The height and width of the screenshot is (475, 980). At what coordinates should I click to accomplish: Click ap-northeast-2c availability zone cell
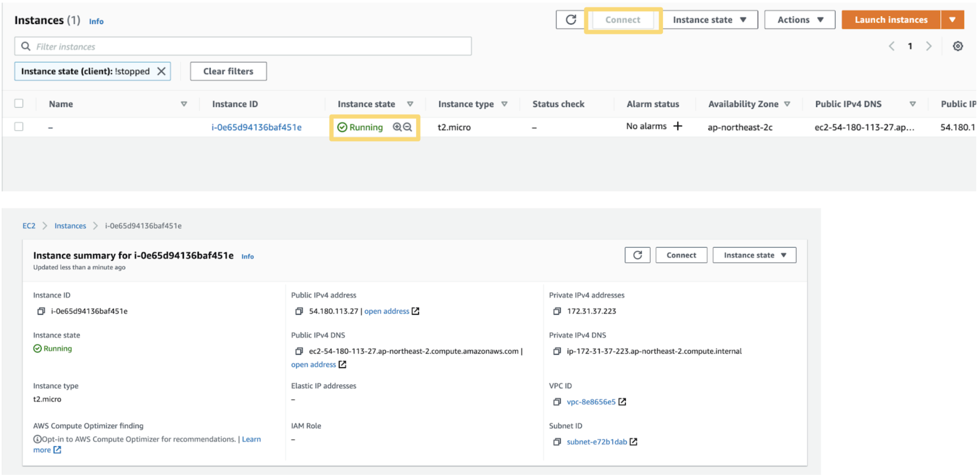tap(740, 127)
